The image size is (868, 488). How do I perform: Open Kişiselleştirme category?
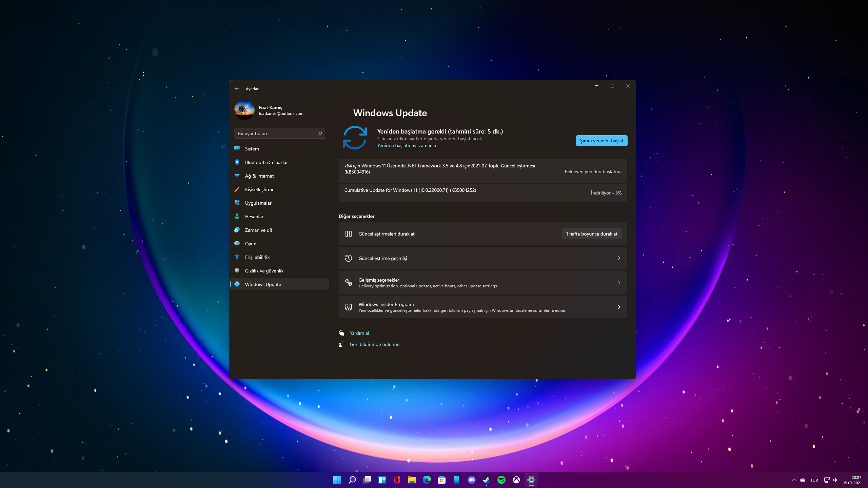(x=279, y=189)
